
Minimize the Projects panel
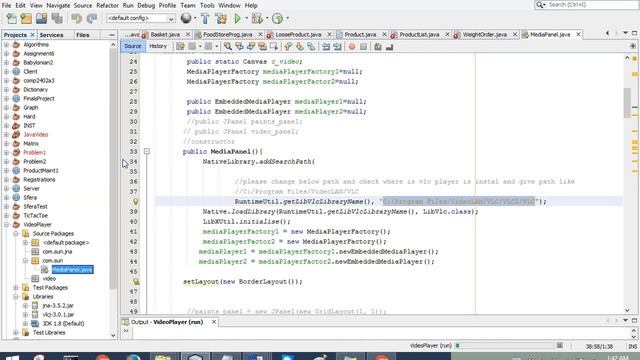pyautogui.click(x=112, y=35)
